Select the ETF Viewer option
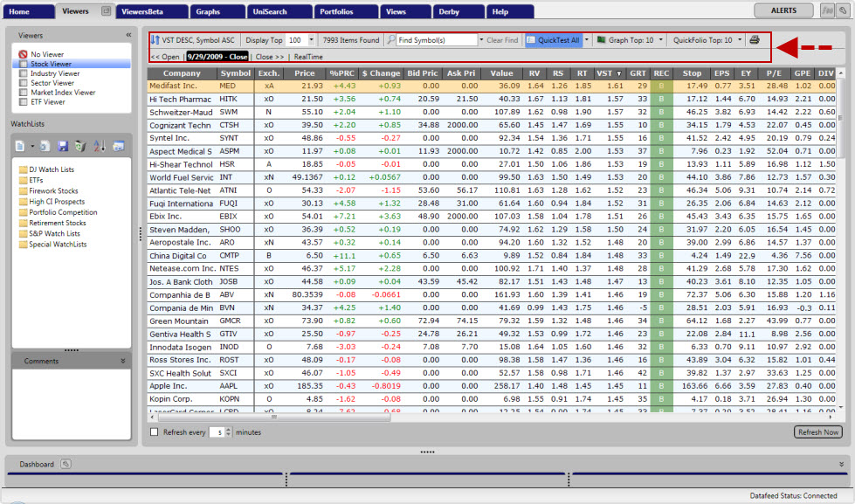The image size is (855, 504). point(47,101)
